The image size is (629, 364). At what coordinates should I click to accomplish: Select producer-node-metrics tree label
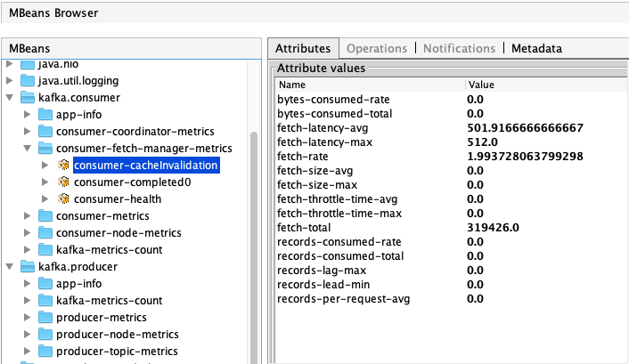118,335
